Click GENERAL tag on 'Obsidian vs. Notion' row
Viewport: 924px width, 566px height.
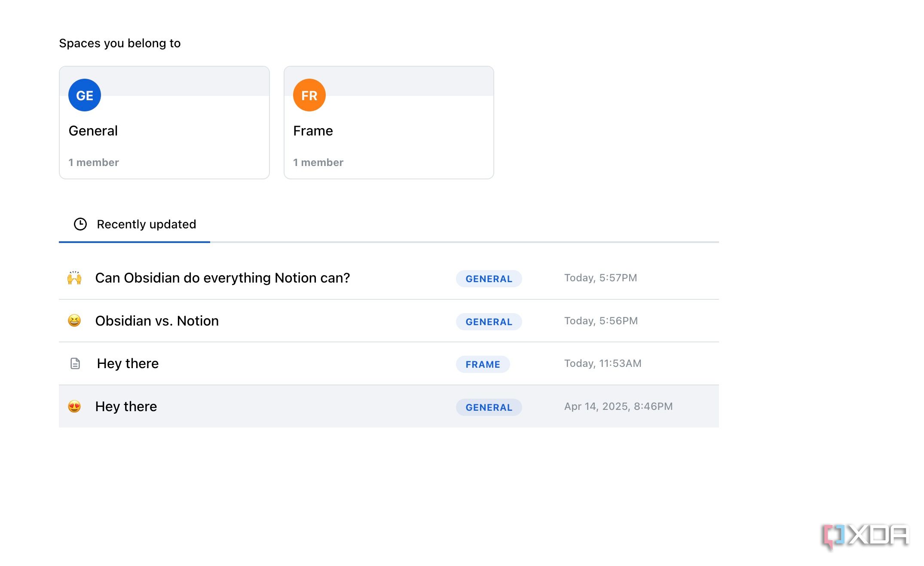(x=489, y=322)
